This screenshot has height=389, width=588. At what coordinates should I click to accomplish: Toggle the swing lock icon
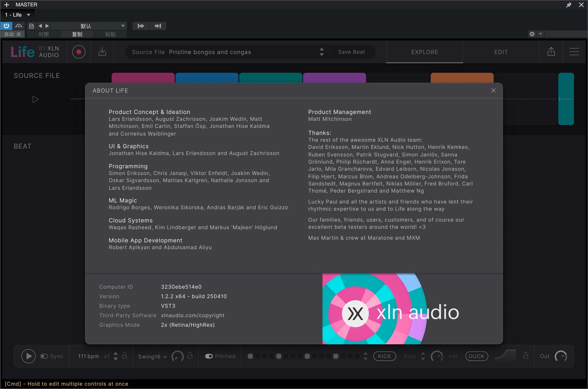pyautogui.click(x=190, y=355)
